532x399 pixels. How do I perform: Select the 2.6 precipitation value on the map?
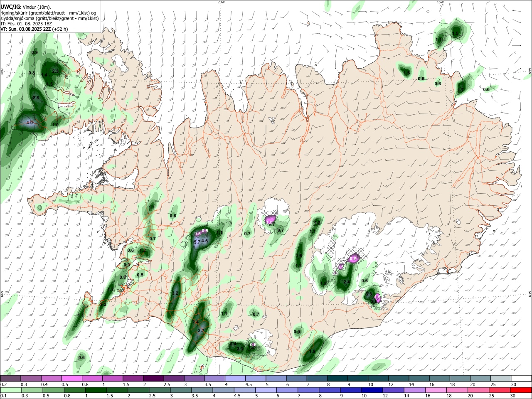coord(36,98)
